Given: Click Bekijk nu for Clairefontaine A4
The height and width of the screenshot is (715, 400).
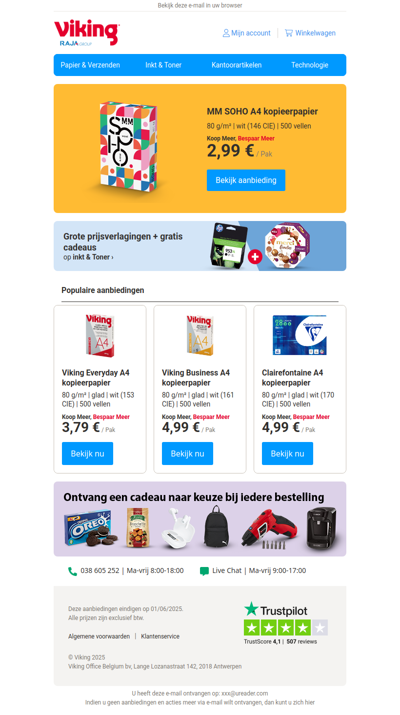Looking at the screenshot, I should tap(287, 454).
